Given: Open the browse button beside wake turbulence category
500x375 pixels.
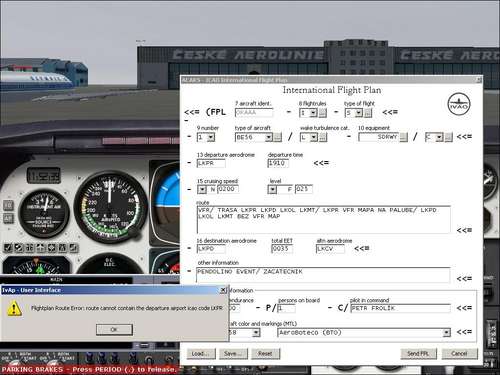Looking at the screenshot, I should pos(323,137).
